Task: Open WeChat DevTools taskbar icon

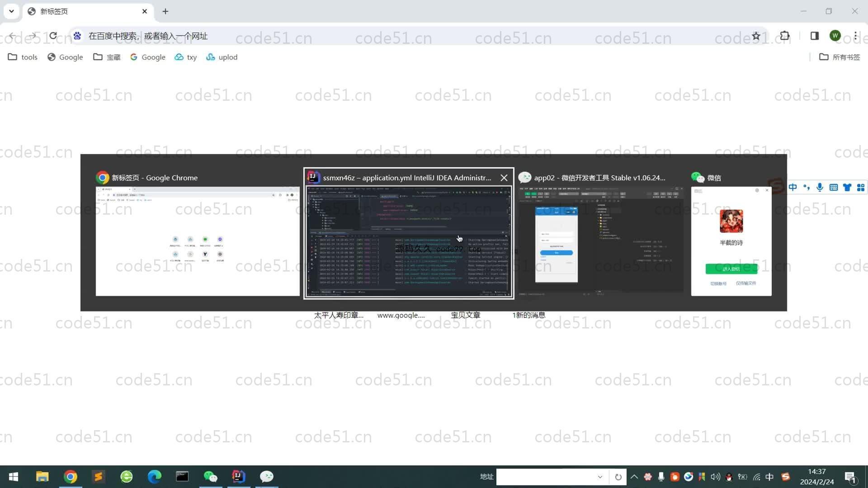Action: 267,477
